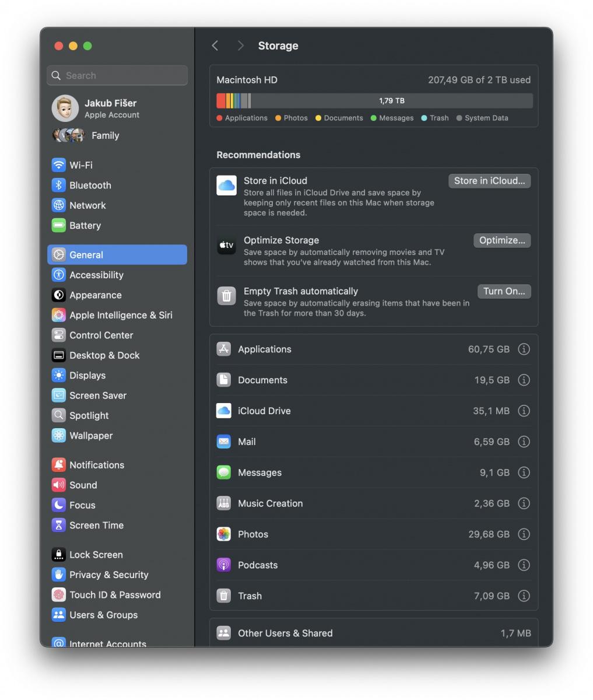This screenshot has width=593, height=700.
Task: Click the Music Creation row label
Action: 271,503
